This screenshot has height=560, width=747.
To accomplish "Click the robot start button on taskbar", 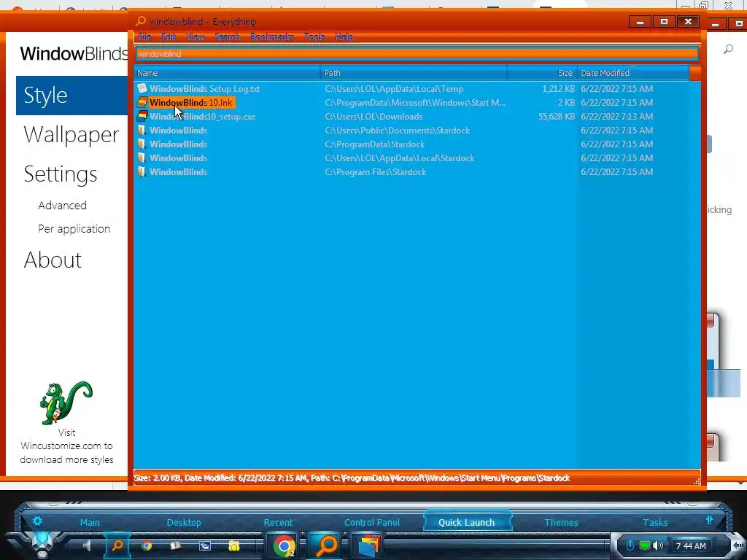I will point(42,545).
